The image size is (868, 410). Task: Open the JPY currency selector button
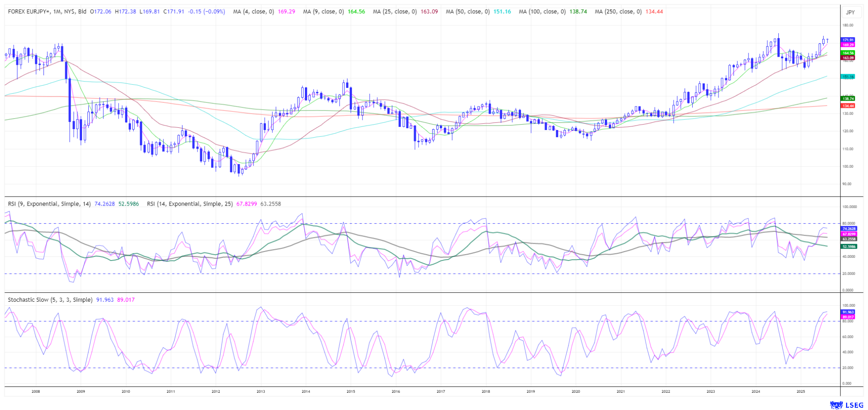[x=850, y=12]
